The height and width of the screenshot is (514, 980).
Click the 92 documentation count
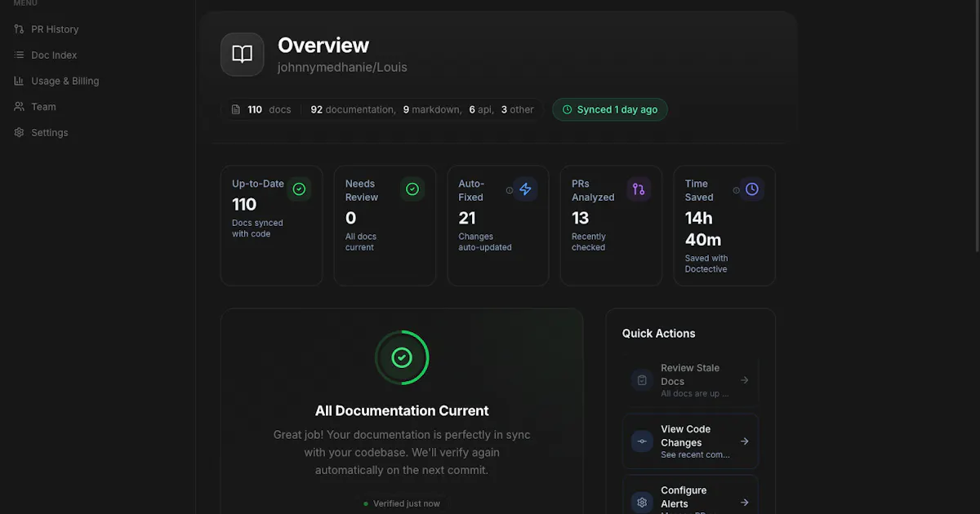pyautogui.click(x=353, y=109)
